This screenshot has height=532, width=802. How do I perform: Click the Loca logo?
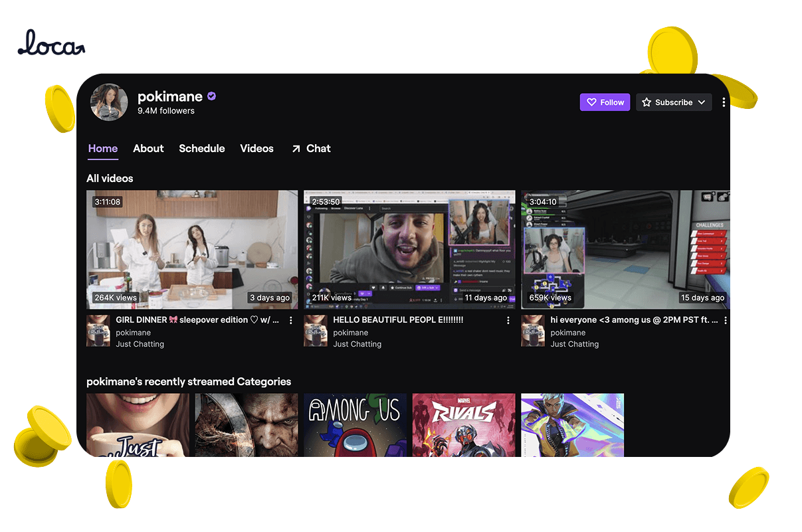(x=51, y=43)
